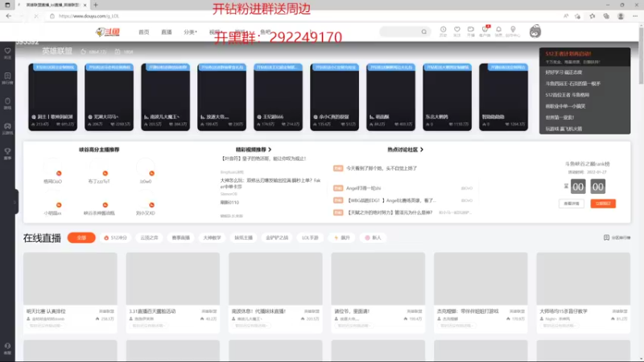644x362 pixels.
Task: Click the left sidebar ranking icon
Action: (7, 78)
